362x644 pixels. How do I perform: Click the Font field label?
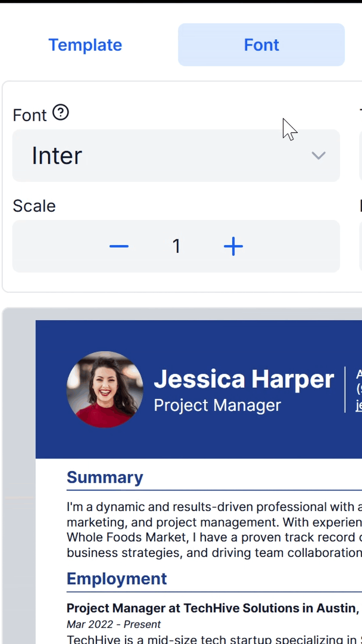[x=29, y=115]
